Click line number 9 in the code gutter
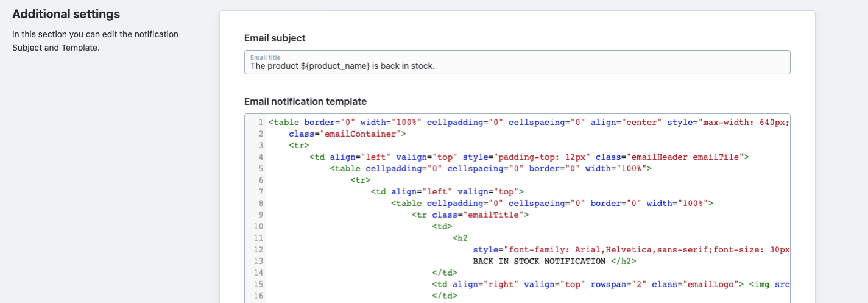This screenshot has height=303, width=868. click(261, 215)
